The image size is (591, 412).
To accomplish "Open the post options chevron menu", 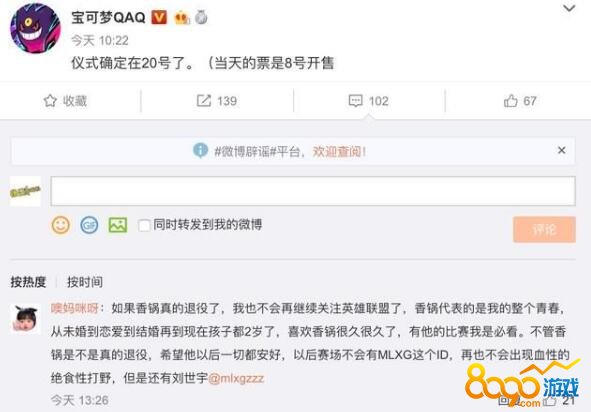I will point(569,8).
